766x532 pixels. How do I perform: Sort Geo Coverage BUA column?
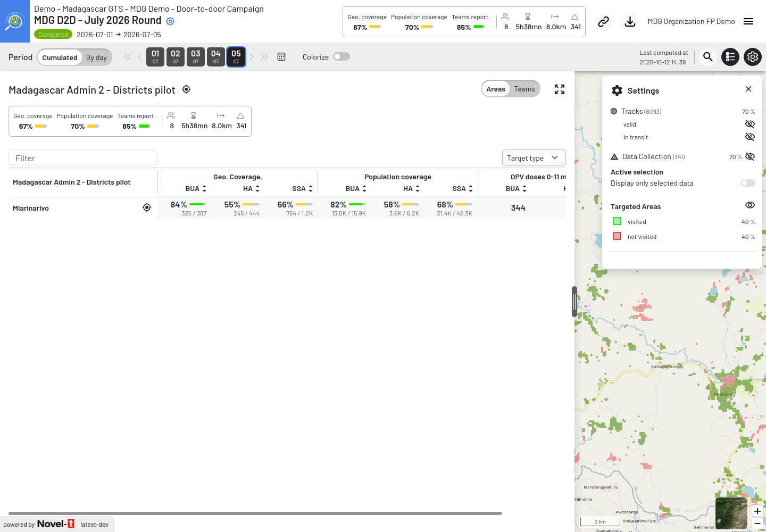[x=204, y=189]
